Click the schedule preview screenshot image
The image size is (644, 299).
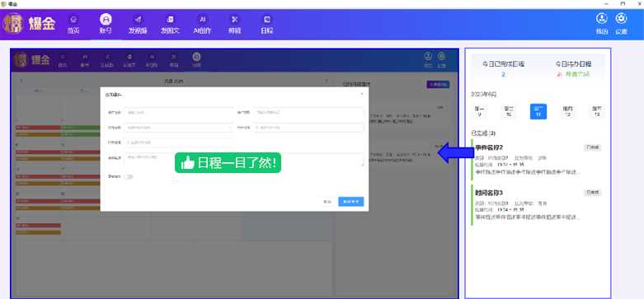pos(234,174)
